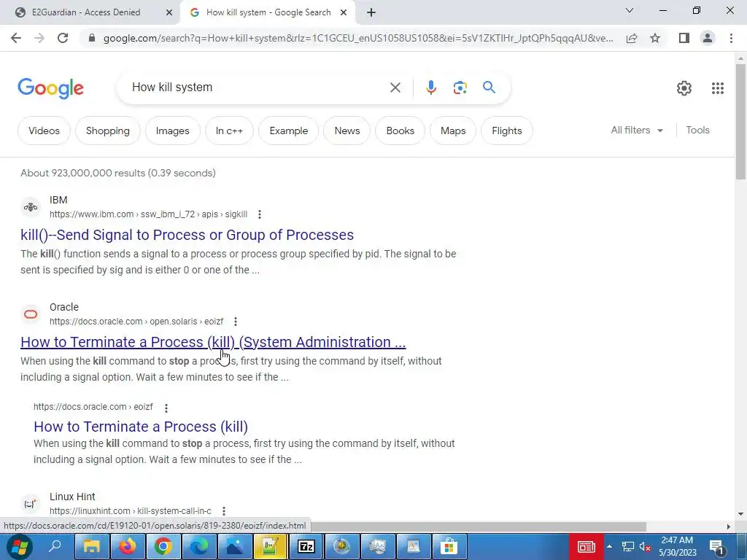Viewport: 747px width, 560px height.
Task: Click the Google logo
Action: point(51,88)
